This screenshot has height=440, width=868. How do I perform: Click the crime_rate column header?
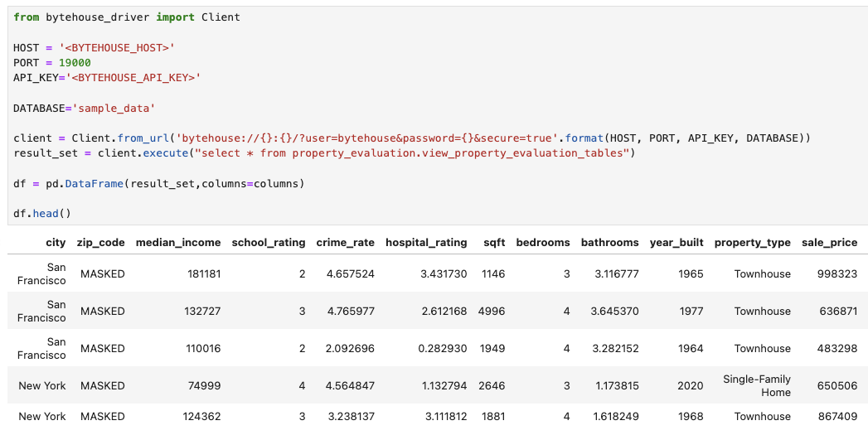tap(346, 243)
